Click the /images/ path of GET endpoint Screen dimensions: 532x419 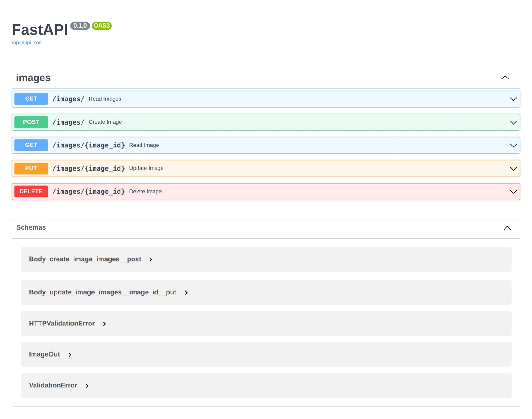tap(68, 99)
